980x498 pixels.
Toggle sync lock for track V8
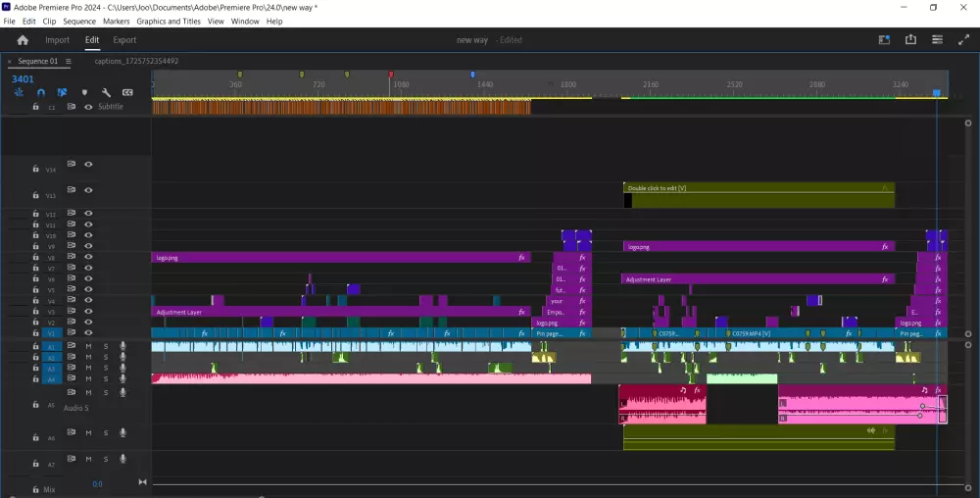click(x=72, y=256)
